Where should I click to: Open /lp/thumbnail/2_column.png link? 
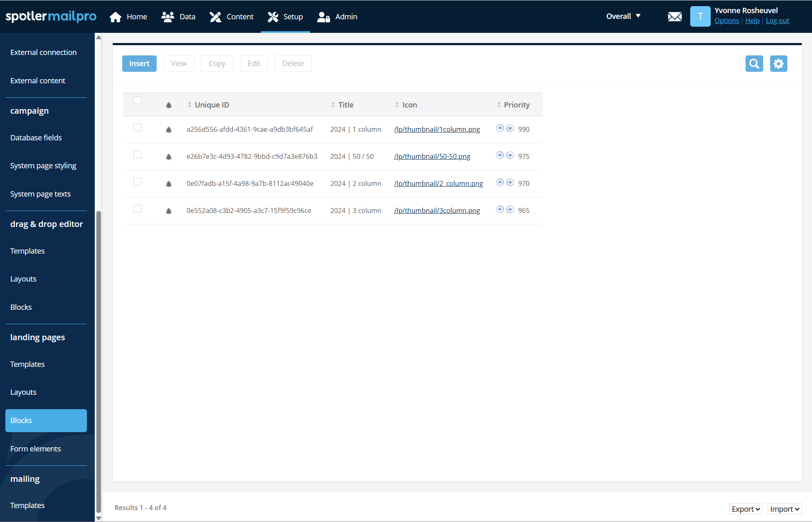[x=439, y=183]
